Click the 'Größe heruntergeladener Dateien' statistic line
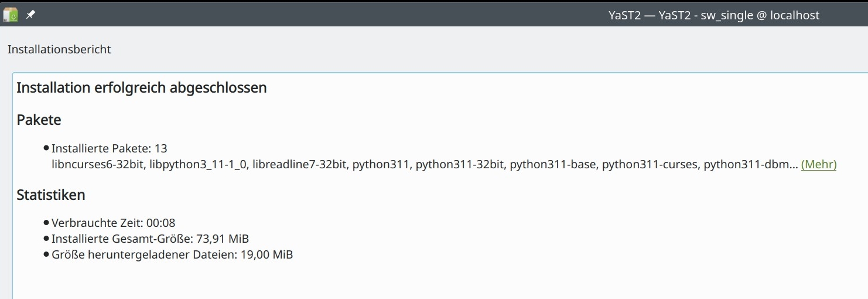The image size is (868, 299). click(x=172, y=255)
